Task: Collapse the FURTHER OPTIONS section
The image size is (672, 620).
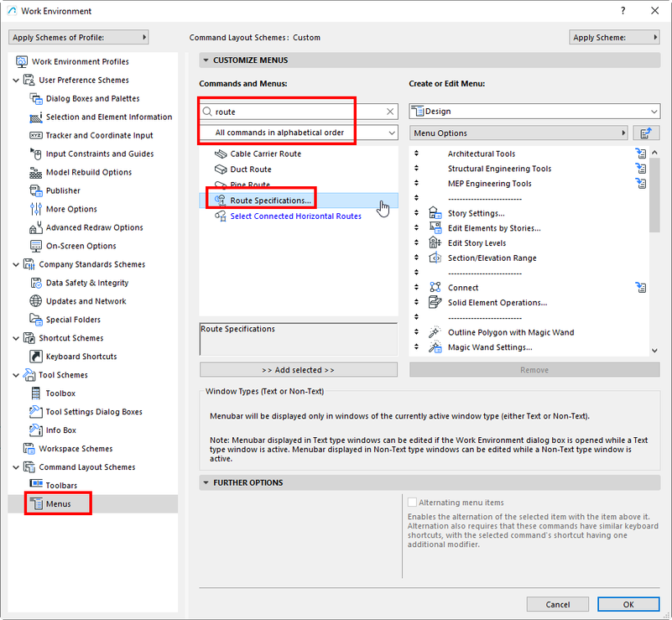Action: point(206,483)
